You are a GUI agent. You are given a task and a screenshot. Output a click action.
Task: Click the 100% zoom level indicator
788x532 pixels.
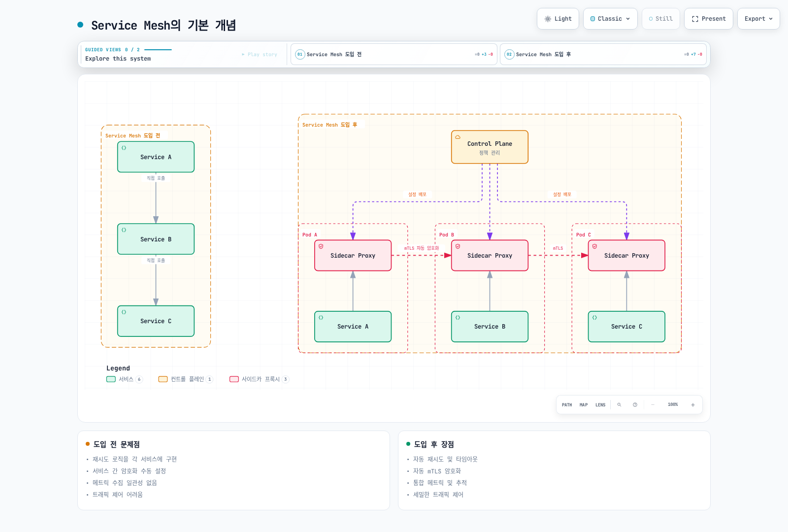coord(673,405)
